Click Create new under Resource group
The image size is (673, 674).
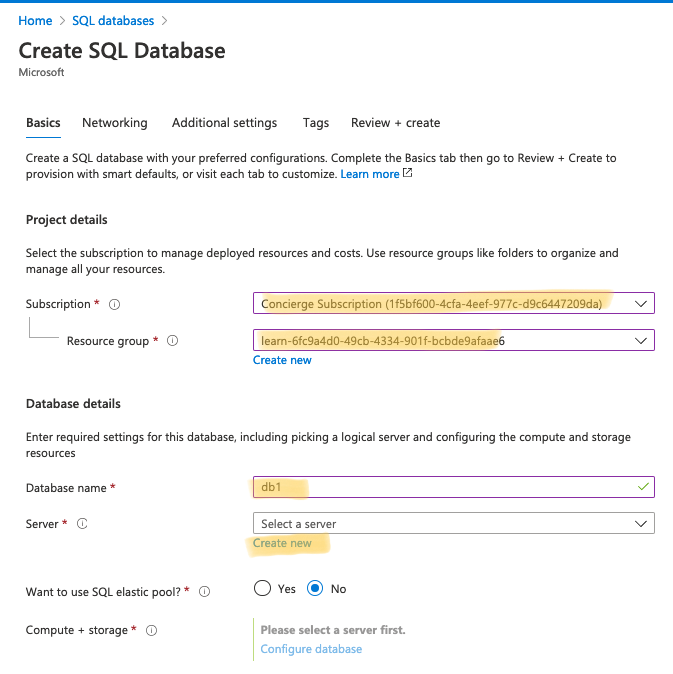click(x=282, y=360)
